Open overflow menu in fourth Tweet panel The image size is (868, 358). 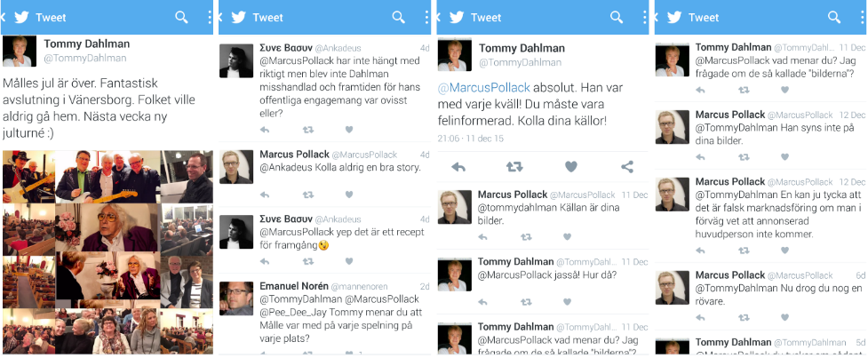(864, 17)
